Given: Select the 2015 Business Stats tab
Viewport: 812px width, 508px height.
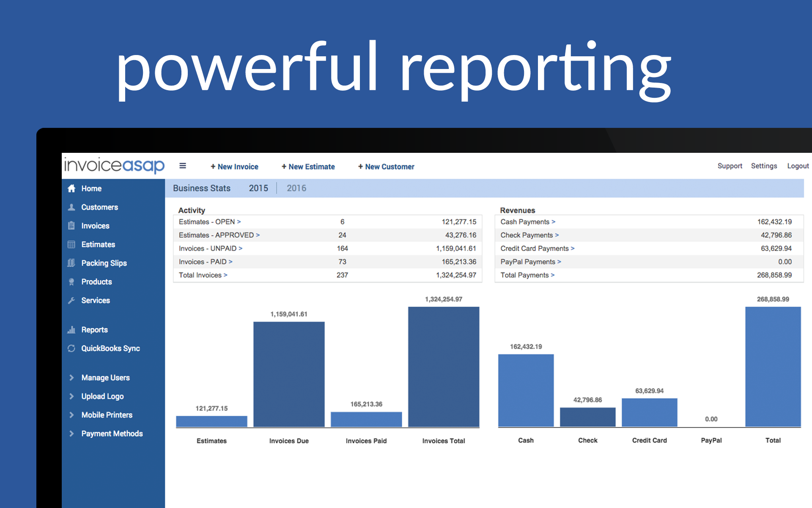Looking at the screenshot, I should coord(258,188).
